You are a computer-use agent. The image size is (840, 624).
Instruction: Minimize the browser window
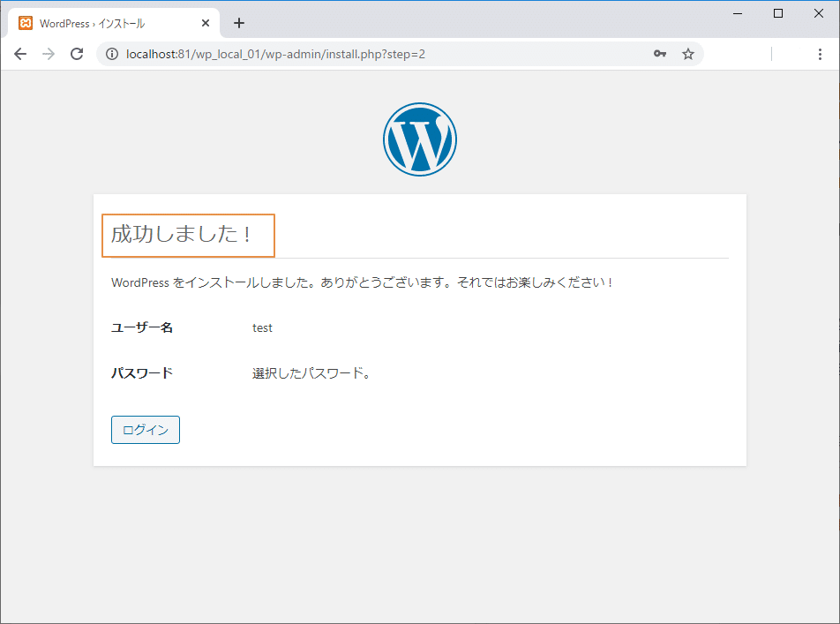click(x=738, y=13)
